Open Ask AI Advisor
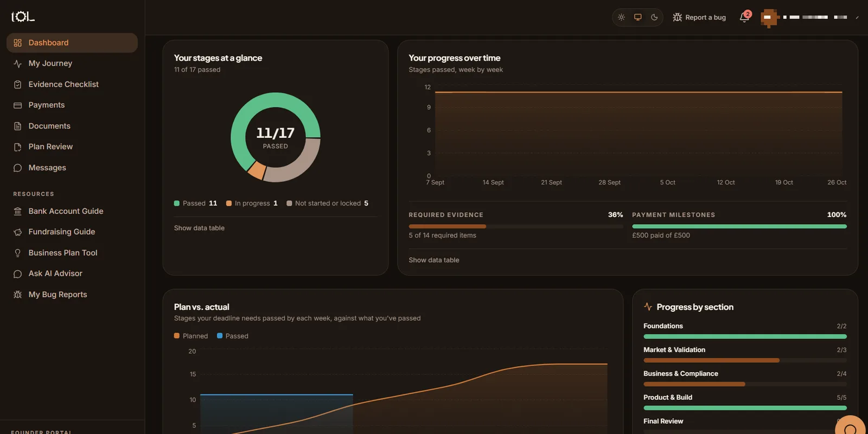This screenshot has height=434, width=868. (x=72, y=274)
